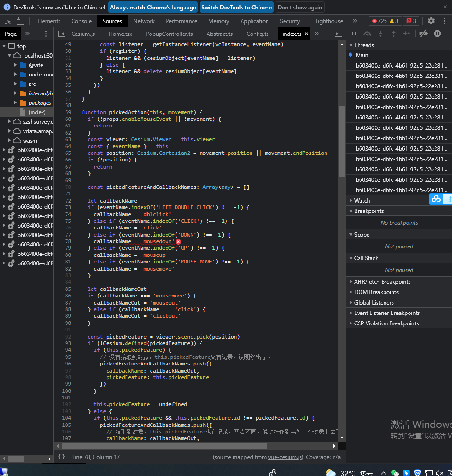Viewport: 452px width, 476px height.
Task: Click the red issues counter showing 3
Action: [x=411, y=21]
